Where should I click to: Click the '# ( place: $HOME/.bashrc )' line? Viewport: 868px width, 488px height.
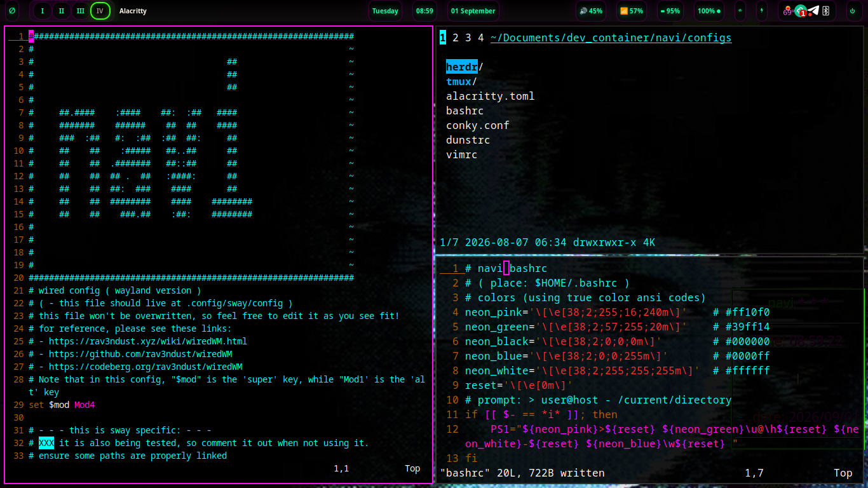pyautogui.click(x=547, y=283)
